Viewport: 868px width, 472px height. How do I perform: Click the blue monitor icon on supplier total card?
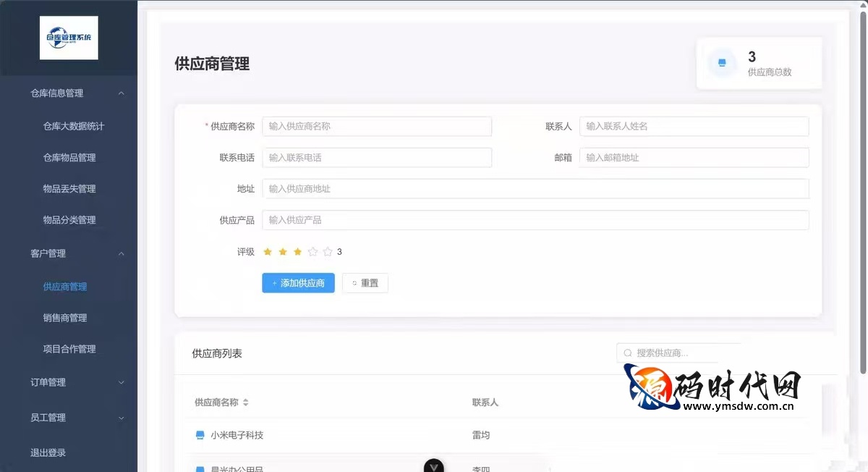tap(722, 63)
